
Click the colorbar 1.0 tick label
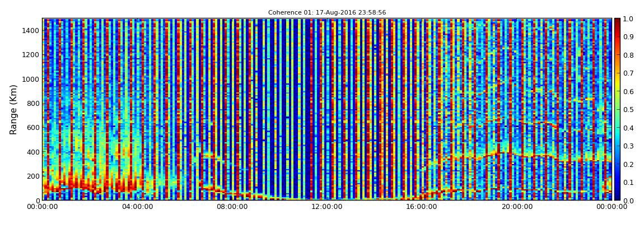(628, 18)
